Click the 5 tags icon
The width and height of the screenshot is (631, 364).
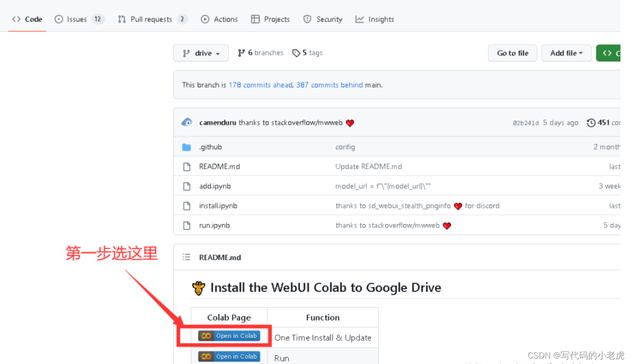(296, 53)
